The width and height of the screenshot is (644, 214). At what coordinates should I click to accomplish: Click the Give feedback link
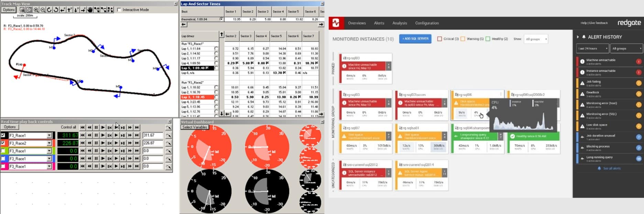click(598, 23)
